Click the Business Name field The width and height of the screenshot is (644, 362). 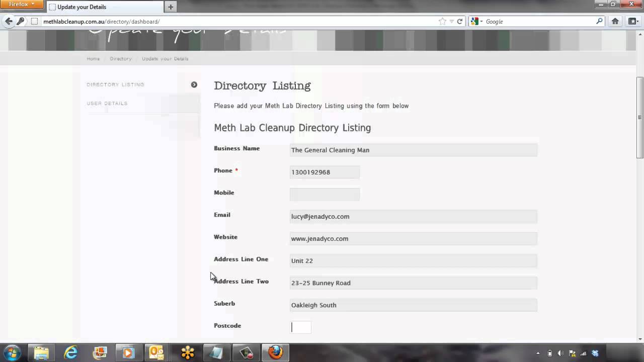(x=413, y=150)
